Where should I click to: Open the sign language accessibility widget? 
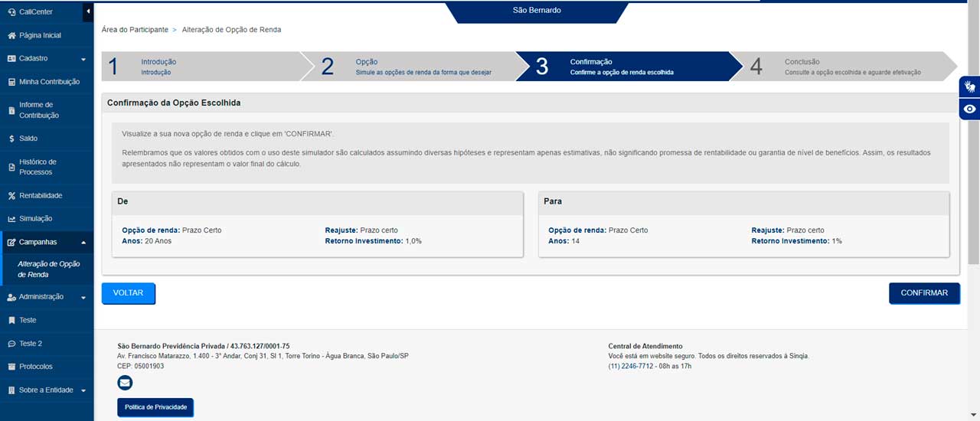tap(970, 86)
